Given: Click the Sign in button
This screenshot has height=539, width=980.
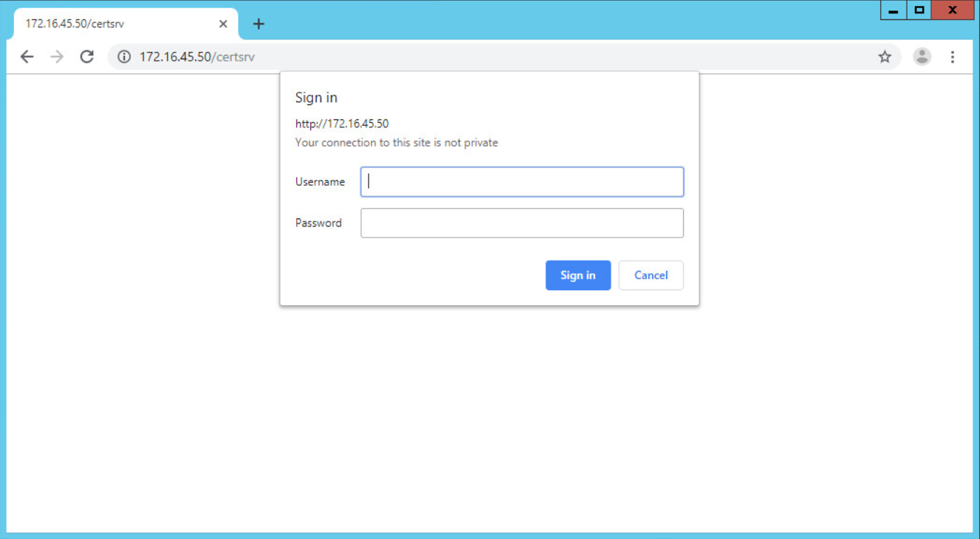Looking at the screenshot, I should [578, 275].
